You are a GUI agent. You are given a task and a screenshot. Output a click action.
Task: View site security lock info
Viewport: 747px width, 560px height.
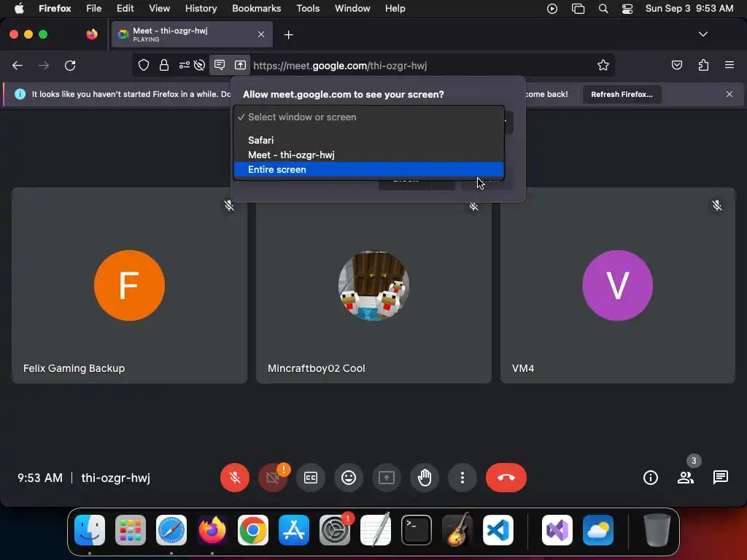(x=164, y=65)
